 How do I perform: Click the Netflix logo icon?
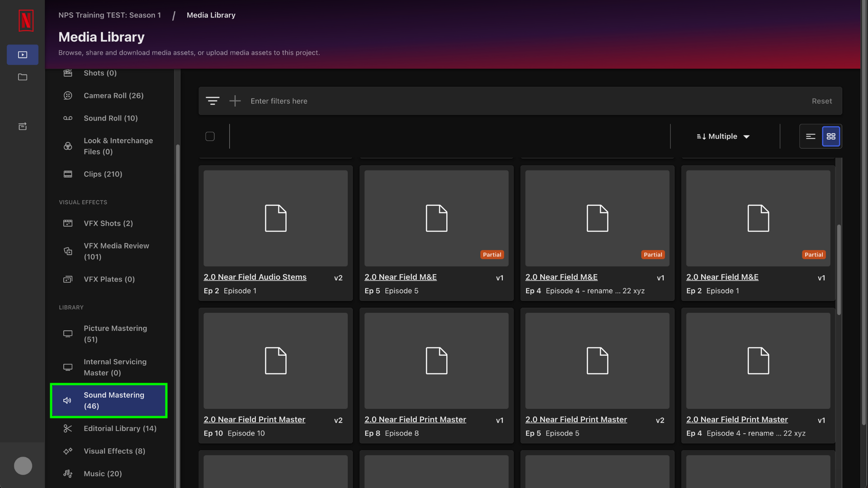coord(26,20)
